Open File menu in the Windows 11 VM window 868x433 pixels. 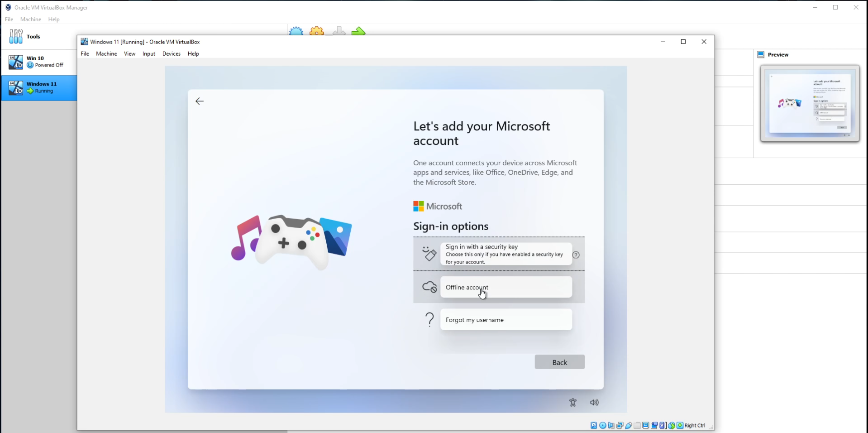click(x=85, y=53)
